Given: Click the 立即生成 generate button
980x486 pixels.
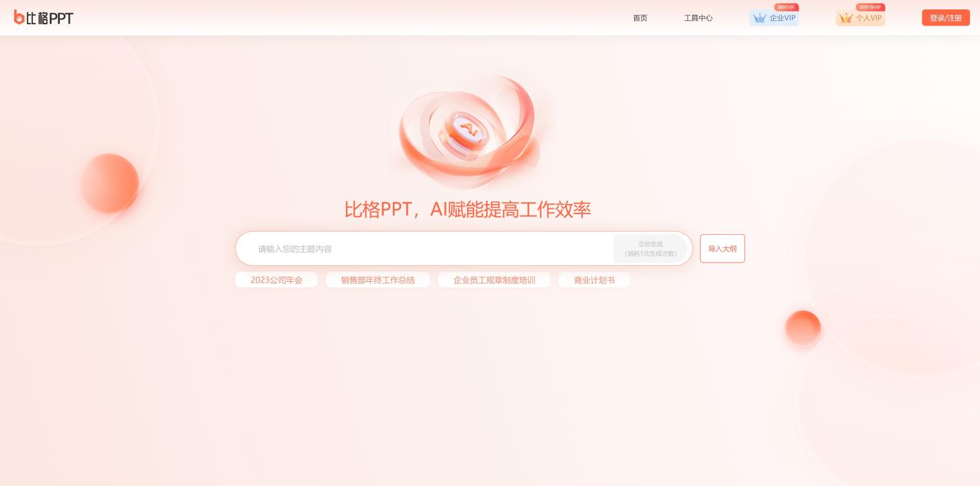Looking at the screenshot, I should (x=650, y=248).
